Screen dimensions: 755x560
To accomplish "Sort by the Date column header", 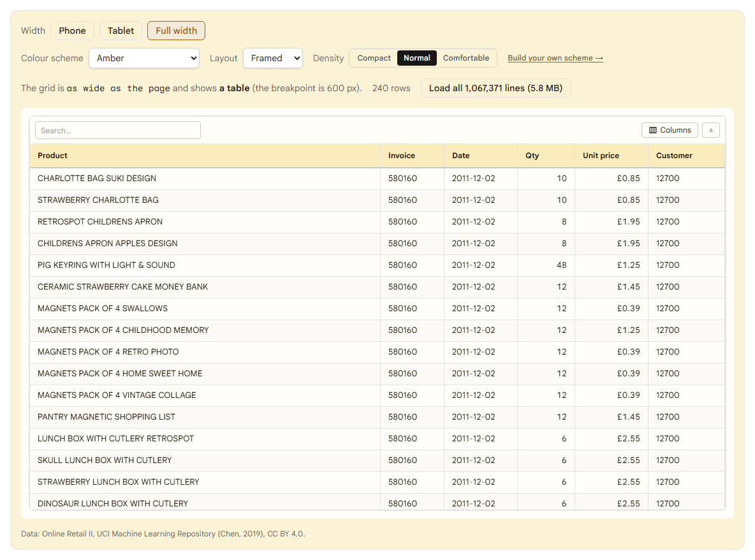I will pos(481,156).
